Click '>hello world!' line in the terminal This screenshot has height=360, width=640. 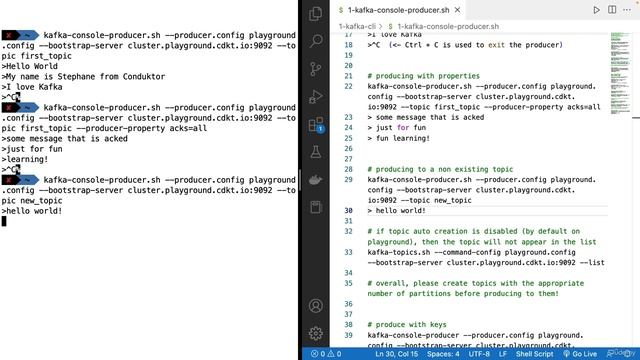click(32, 211)
